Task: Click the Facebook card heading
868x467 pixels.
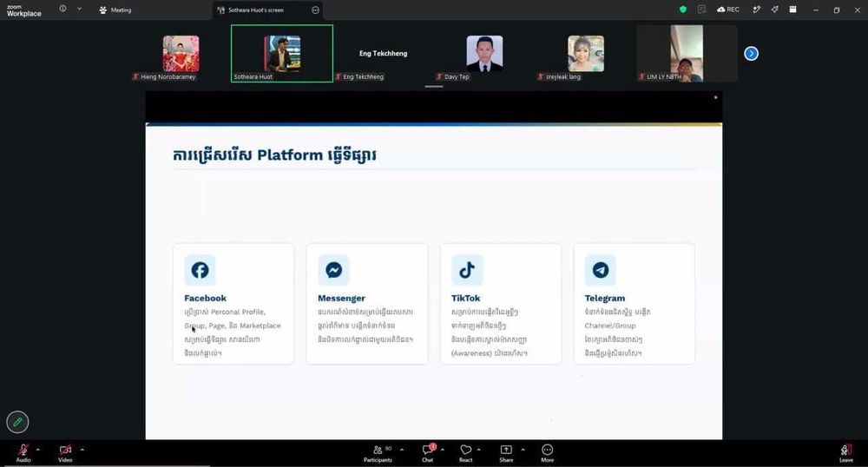Action: point(206,299)
